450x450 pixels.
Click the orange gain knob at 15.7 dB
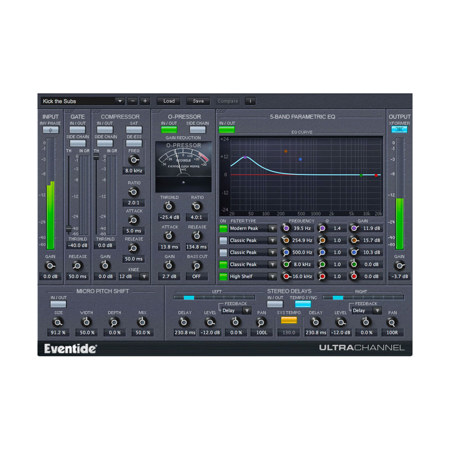click(x=354, y=240)
